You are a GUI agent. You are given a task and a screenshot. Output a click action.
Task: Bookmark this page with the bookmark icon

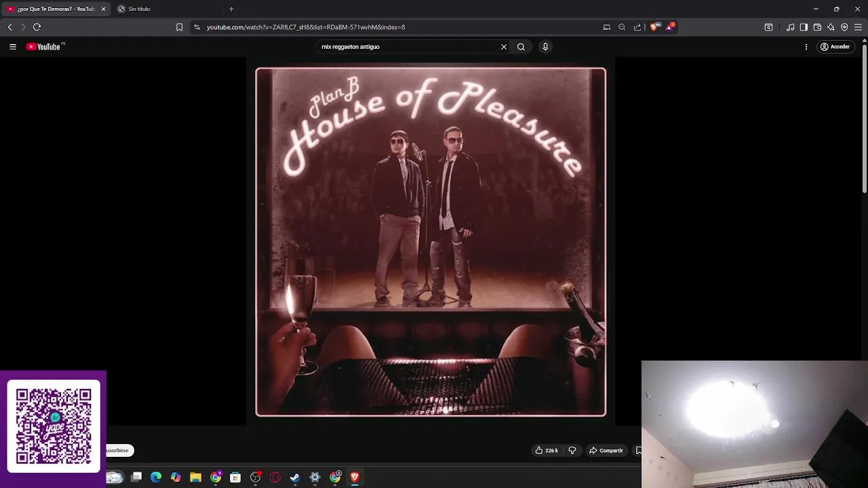tap(179, 27)
